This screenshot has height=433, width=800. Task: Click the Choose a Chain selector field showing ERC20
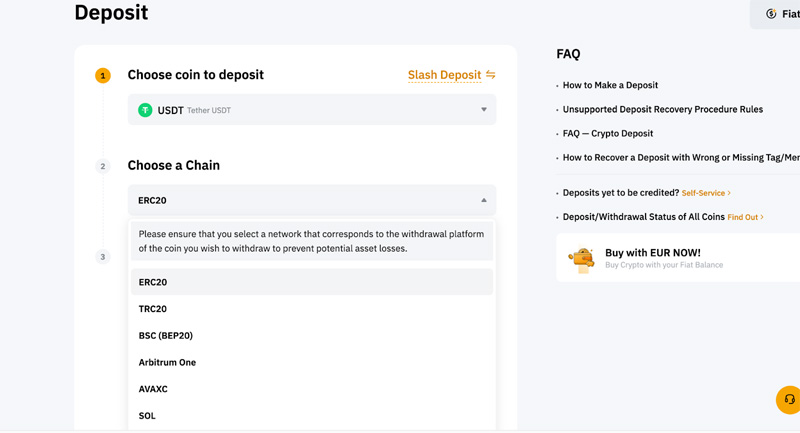tap(312, 200)
